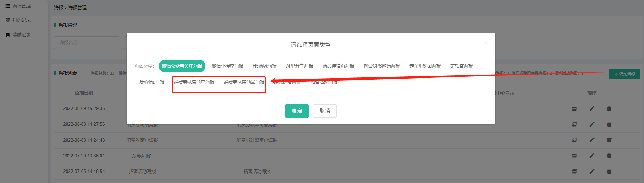
Task: Delete the poster added 2022-07-05 14:18:54
Action: (x=609, y=172)
